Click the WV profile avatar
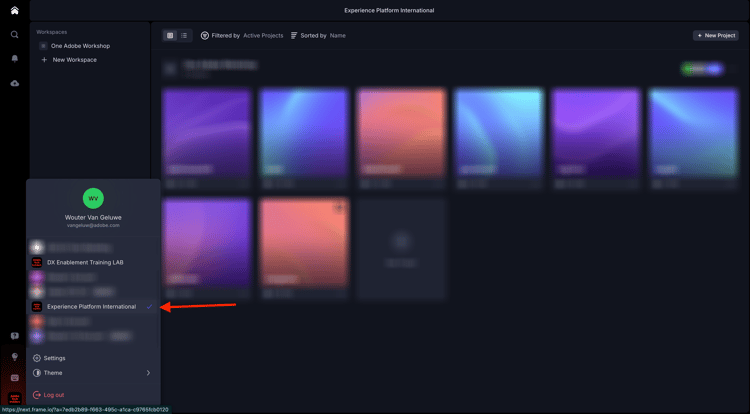Screen dimensions: 750x414 click(93, 198)
